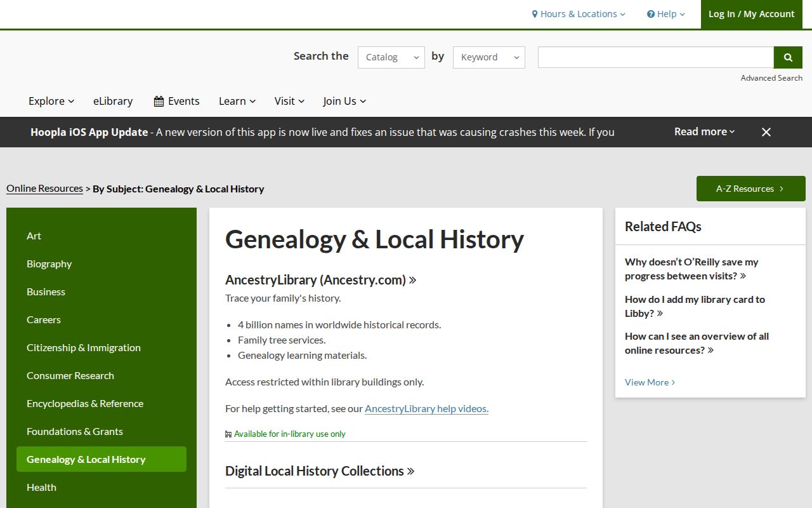The height and width of the screenshot is (508, 812).
Task: Click Log In / My Account
Action: click(751, 14)
